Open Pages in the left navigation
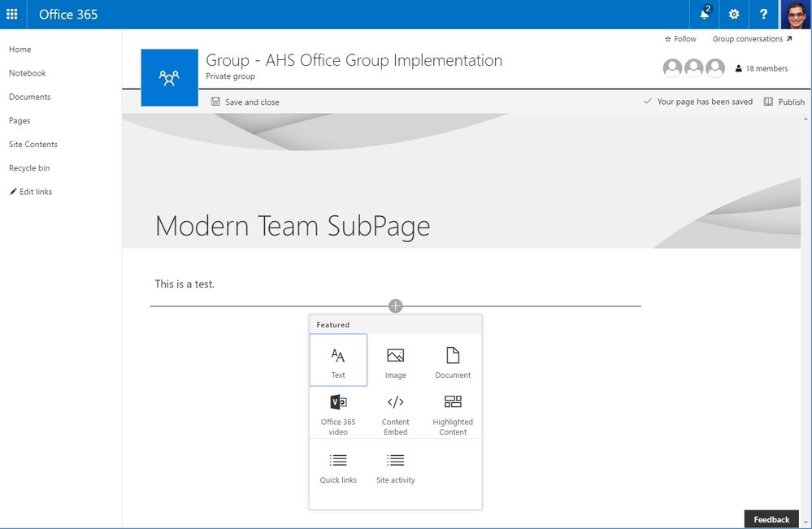Screen dimensions: 812x529 (x=20, y=120)
